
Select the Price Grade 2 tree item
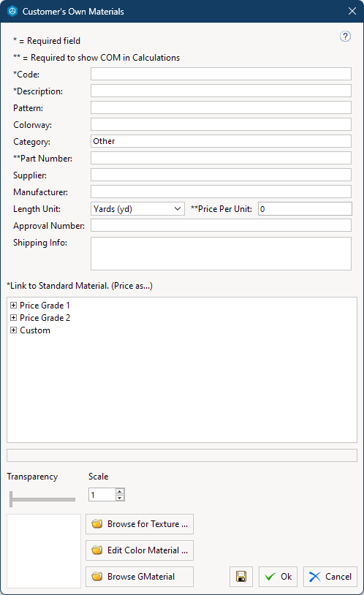pyautogui.click(x=45, y=318)
